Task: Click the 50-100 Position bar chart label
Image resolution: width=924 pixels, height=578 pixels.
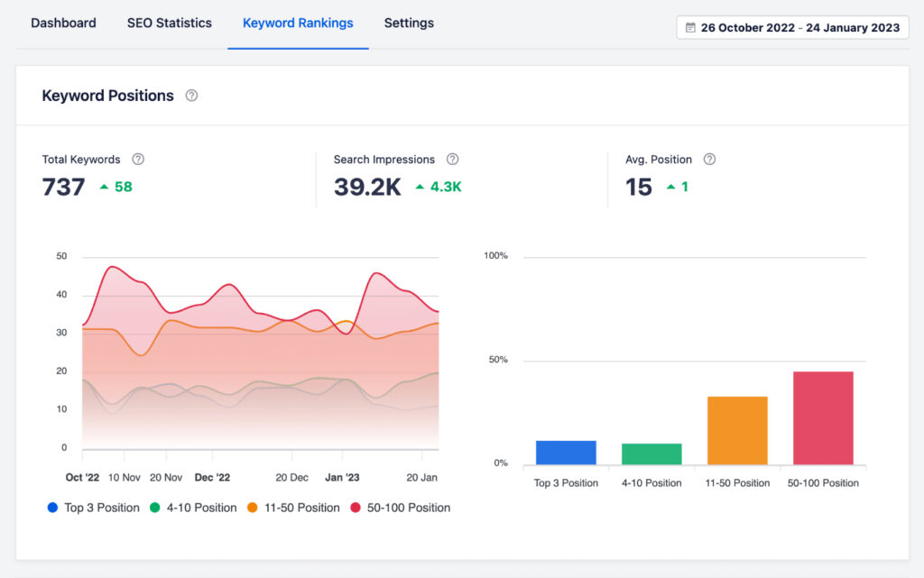Action: (x=823, y=482)
